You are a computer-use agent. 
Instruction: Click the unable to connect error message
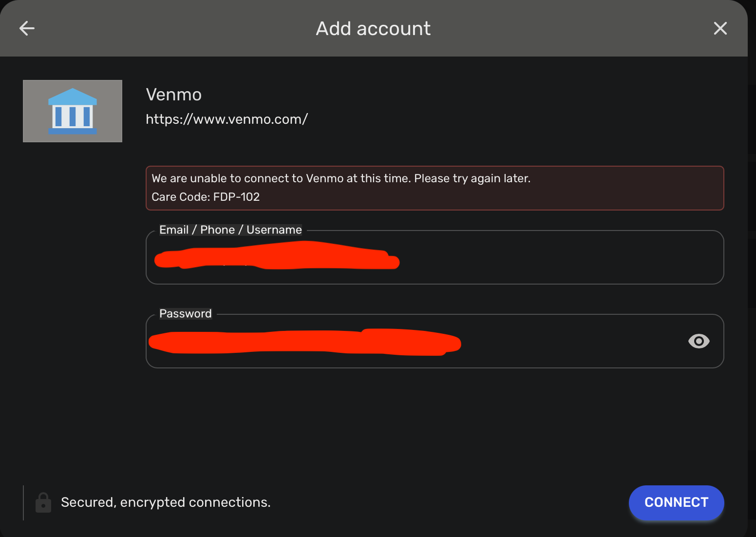[x=341, y=178]
